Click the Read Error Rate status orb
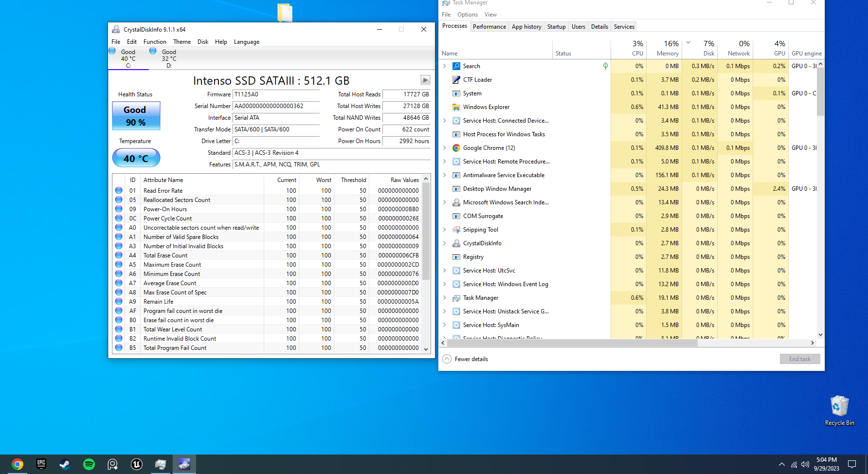 pyautogui.click(x=119, y=190)
